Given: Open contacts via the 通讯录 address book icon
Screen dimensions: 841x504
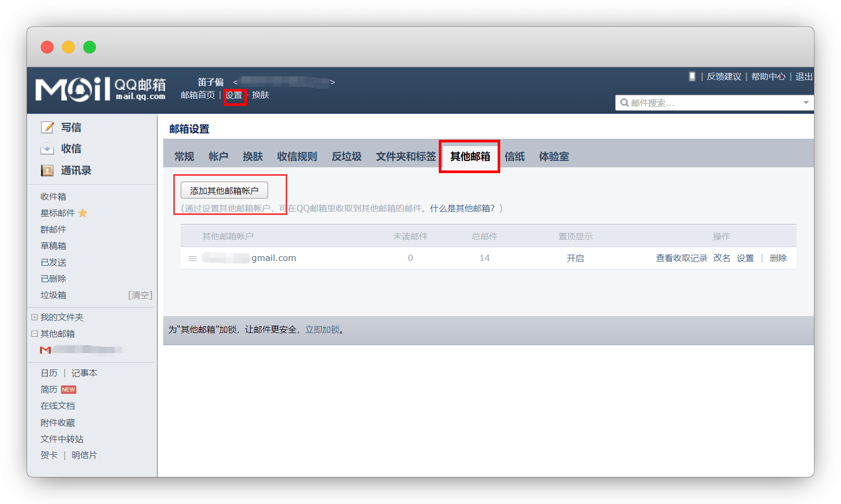Looking at the screenshot, I should point(47,170).
